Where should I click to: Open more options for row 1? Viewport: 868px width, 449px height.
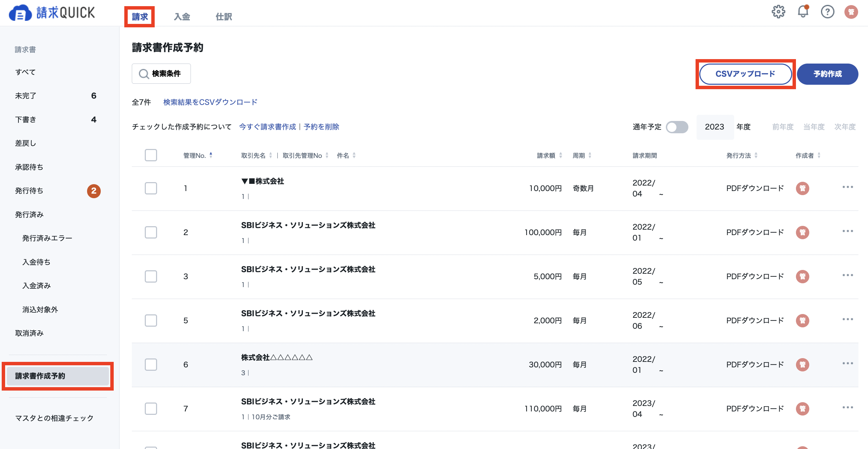click(x=848, y=187)
